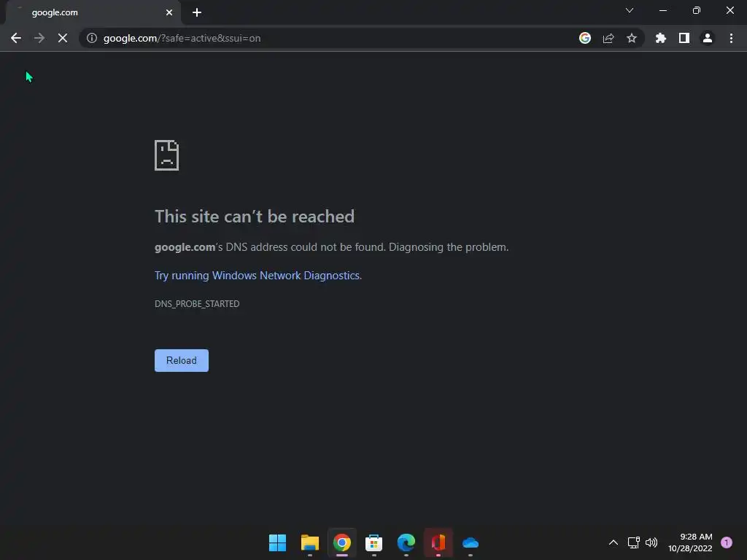Open the notification count badge
747x560 pixels.
(x=727, y=542)
